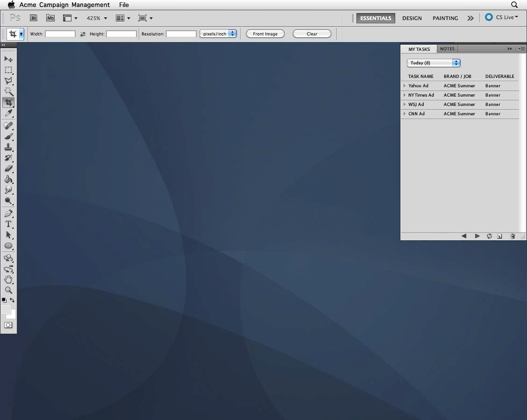Select the Polygonal Lasso tool
The image size is (527, 420).
pyautogui.click(x=8, y=81)
